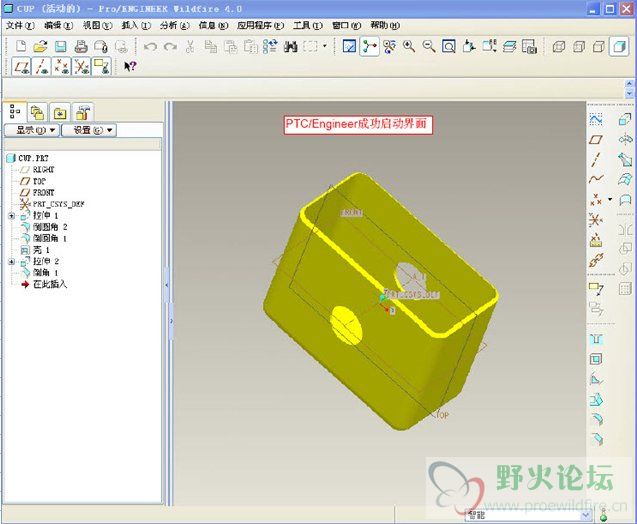Expand the 拉伸 2 feature node
The height and width of the screenshot is (524, 637).
click(11, 262)
